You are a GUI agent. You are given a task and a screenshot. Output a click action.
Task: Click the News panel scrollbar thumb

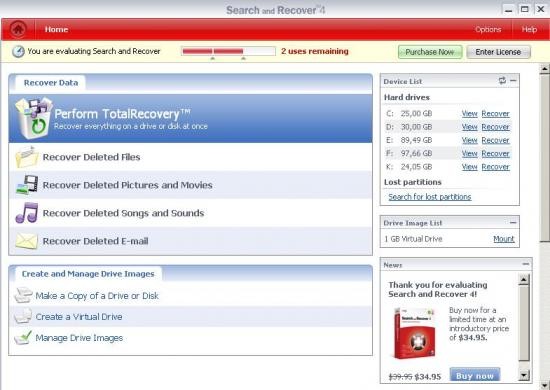point(523,323)
